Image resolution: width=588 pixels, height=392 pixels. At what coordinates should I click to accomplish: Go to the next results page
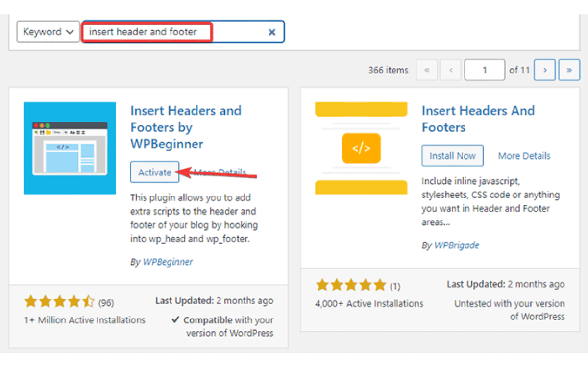(x=544, y=70)
